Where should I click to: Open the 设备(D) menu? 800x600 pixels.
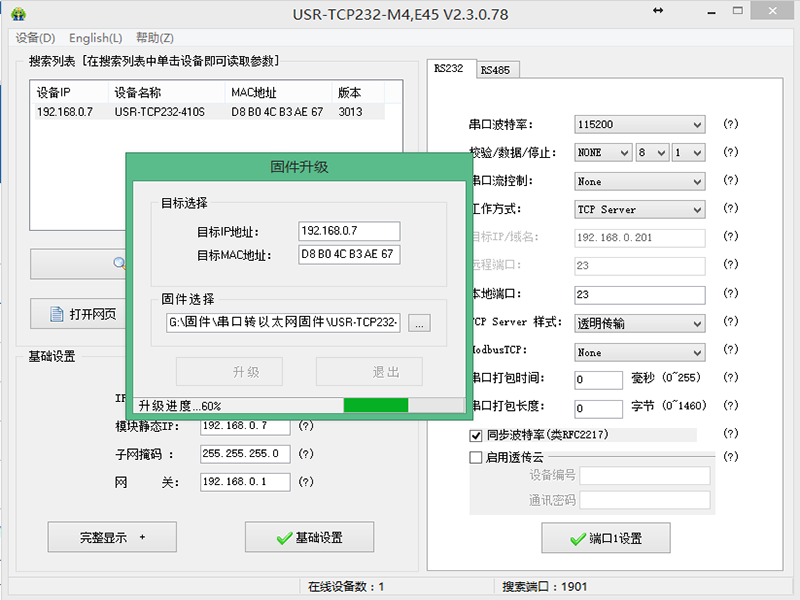coord(36,38)
